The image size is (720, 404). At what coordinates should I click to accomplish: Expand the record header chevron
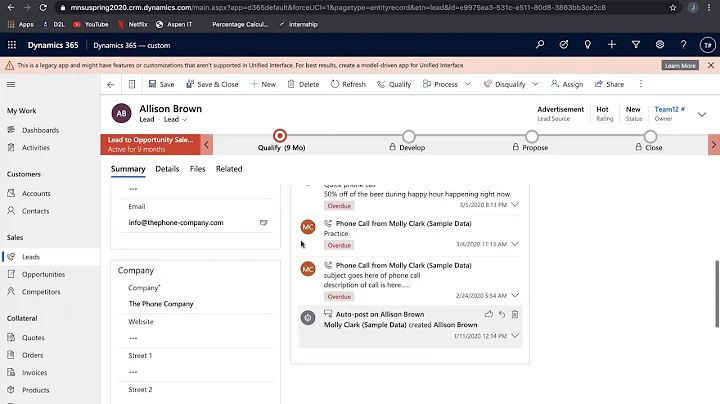[x=702, y=114]
